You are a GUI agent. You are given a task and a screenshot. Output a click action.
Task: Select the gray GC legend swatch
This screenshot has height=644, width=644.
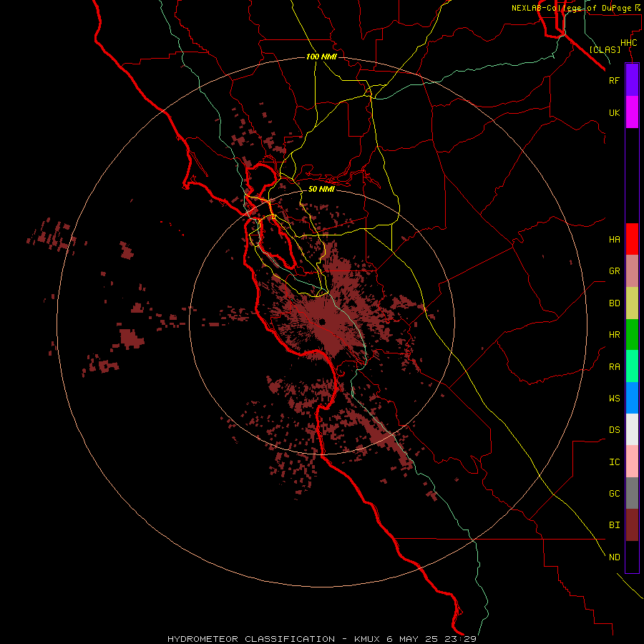pyautogui.click(x=632, y=493)
